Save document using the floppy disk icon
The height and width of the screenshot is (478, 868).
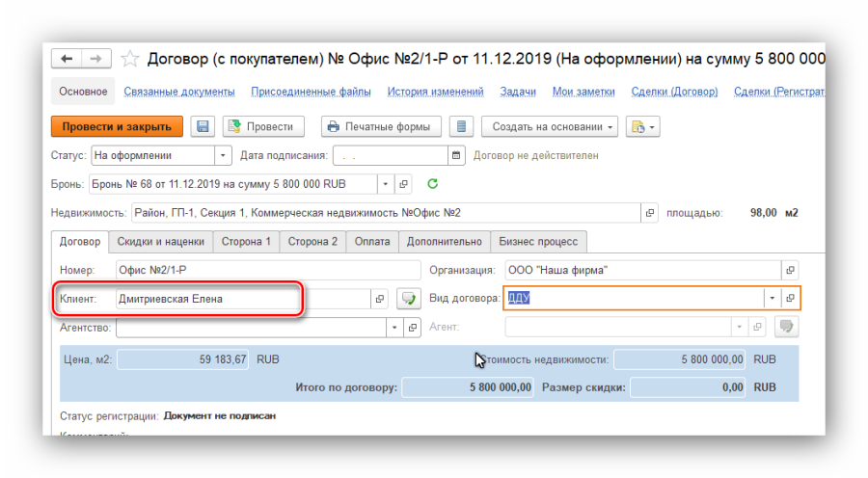(x=203, y=126)
